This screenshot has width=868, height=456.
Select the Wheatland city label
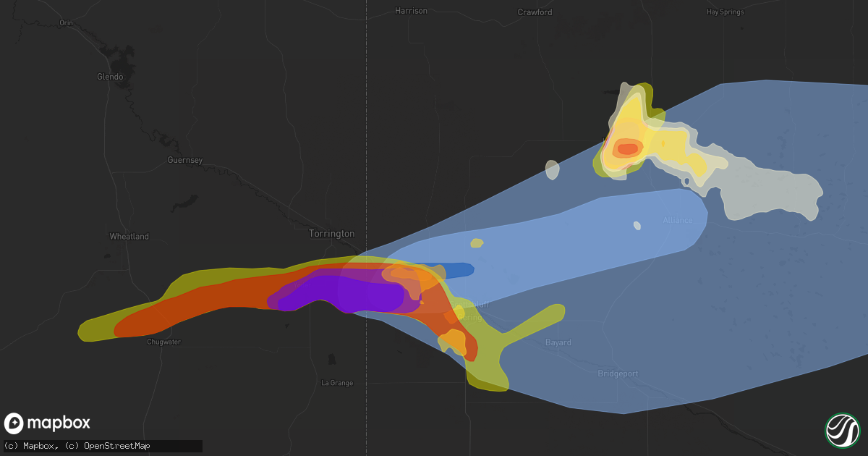(129, 237)
